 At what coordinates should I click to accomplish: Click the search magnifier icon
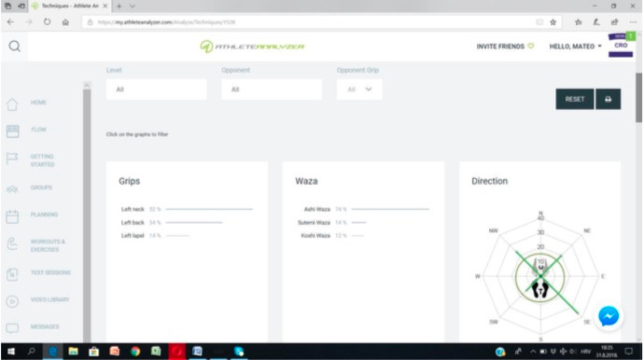pos(14,47)
